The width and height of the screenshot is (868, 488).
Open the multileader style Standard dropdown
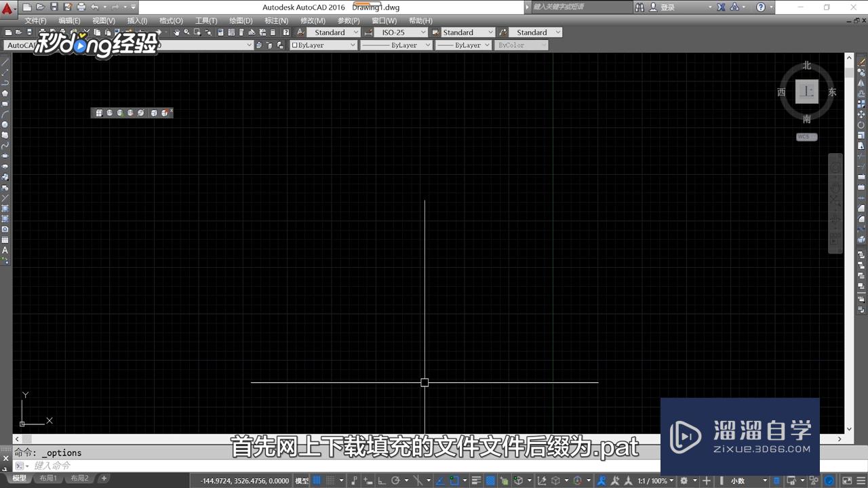click(536, 32)
